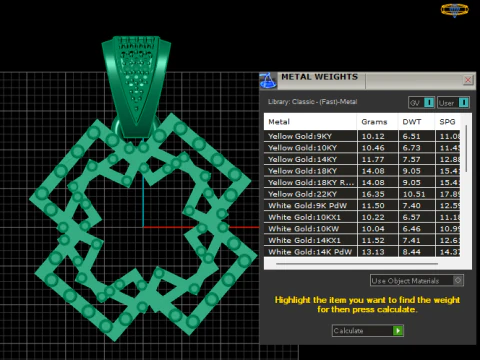Click the 11.77 grams value
This screenshot has height=360, width=480.
373,159
